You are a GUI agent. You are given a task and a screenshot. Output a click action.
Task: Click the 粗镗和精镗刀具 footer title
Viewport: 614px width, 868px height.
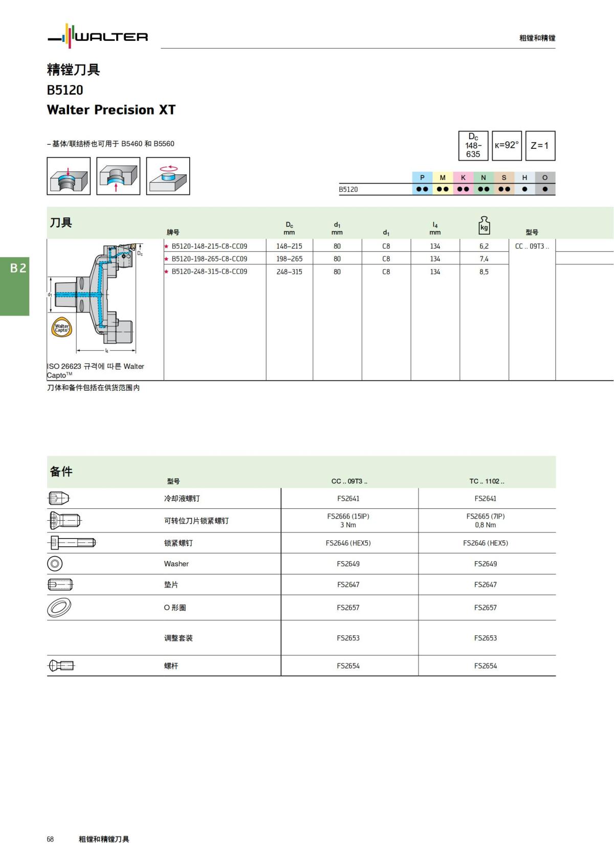[104, 839]
